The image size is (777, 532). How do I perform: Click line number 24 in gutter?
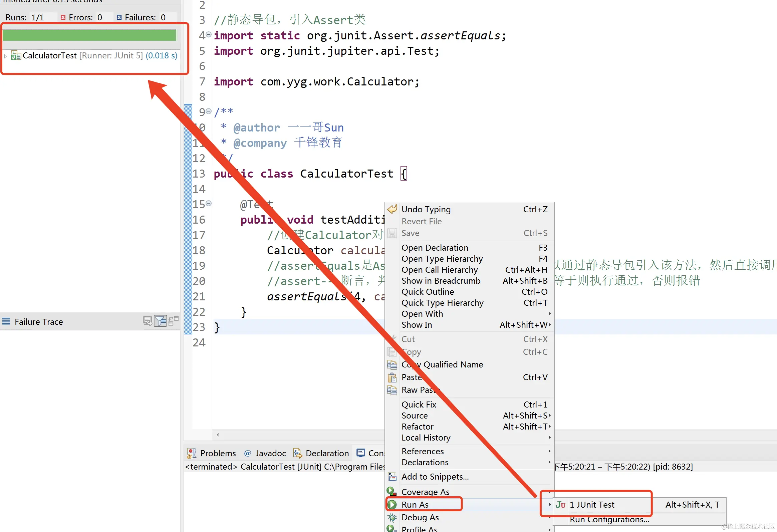coord(199,343)
